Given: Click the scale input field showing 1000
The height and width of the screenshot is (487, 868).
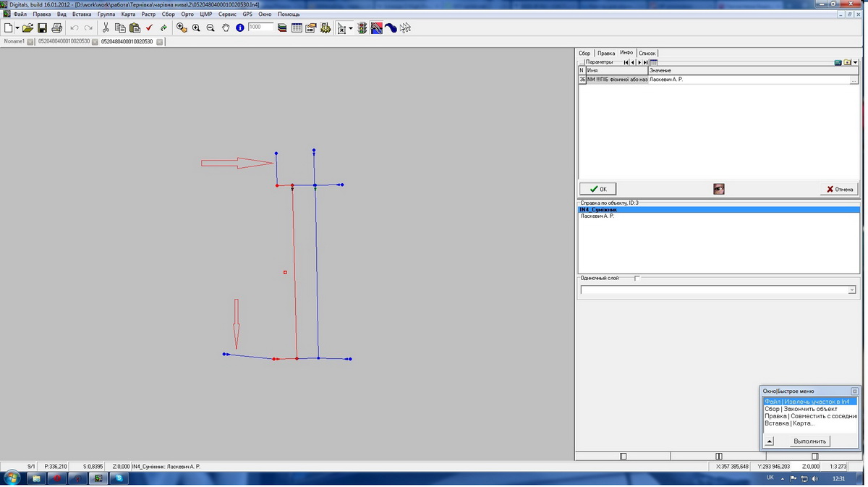Looking at the screenshot, I should [260, 27].
